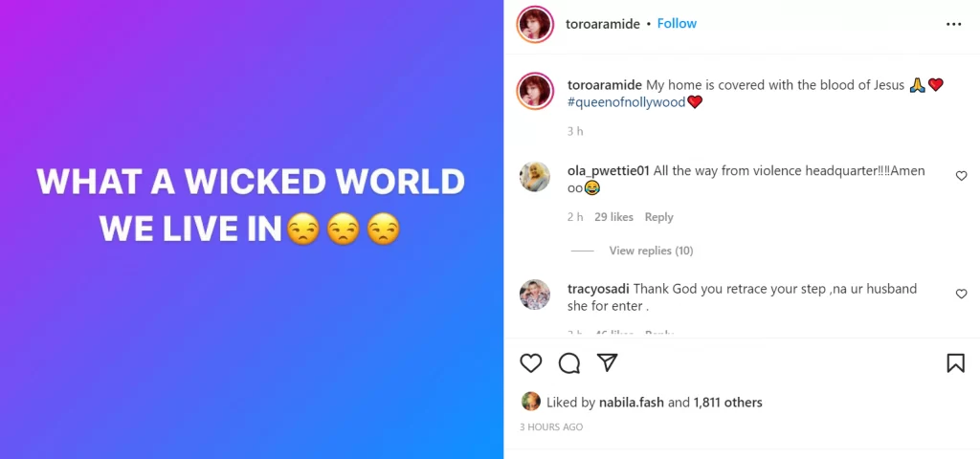This screenshot has height=459, width=980.
Task: Open toroaramide avatar beside the caption
Action: 535,91
